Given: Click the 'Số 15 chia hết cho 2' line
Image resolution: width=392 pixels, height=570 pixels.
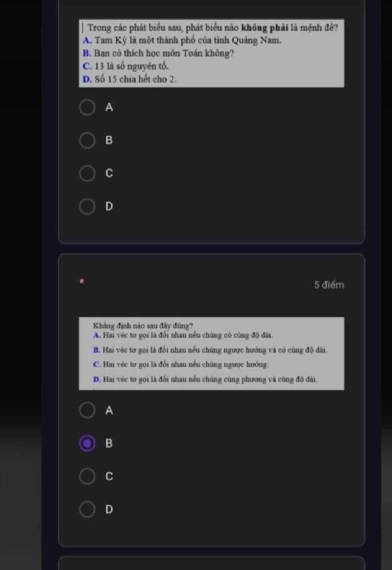Looking at the screenshot, I should [129, 79].
